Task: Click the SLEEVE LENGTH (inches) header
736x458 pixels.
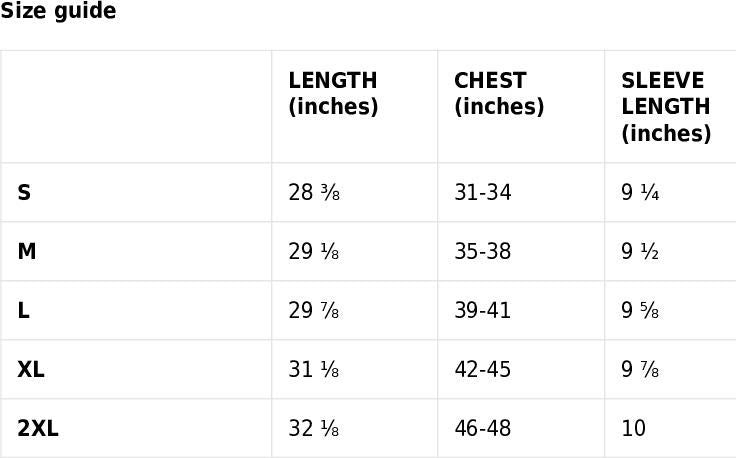Action: coord(665,107)
